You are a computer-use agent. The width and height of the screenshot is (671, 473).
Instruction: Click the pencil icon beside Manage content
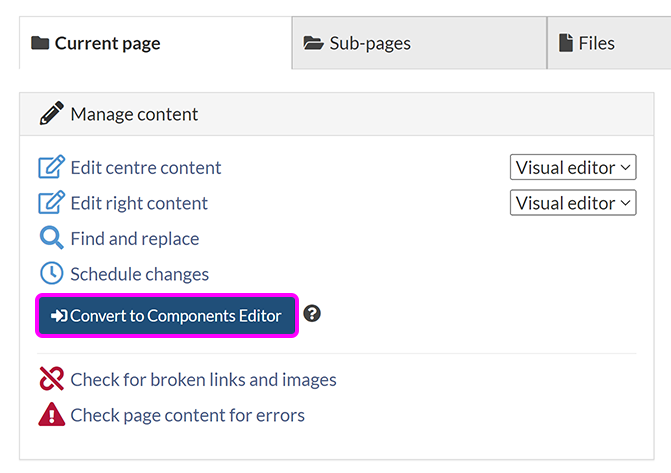click(51, 114)
